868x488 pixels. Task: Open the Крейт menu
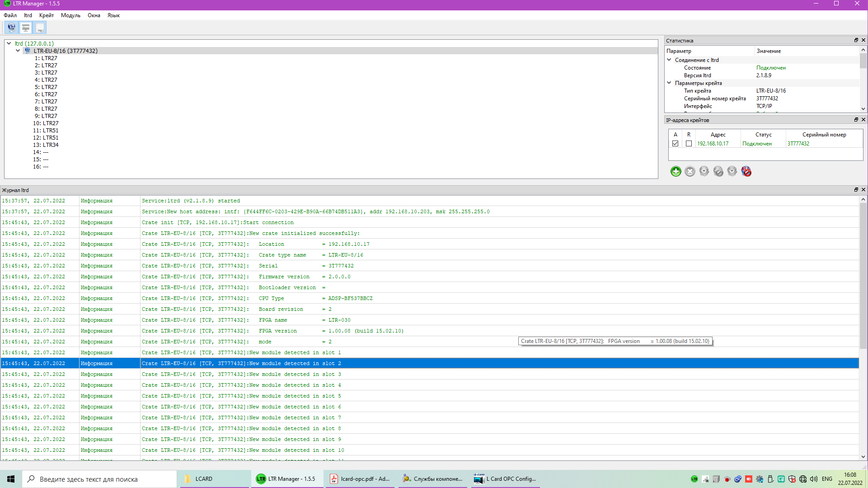47,15
